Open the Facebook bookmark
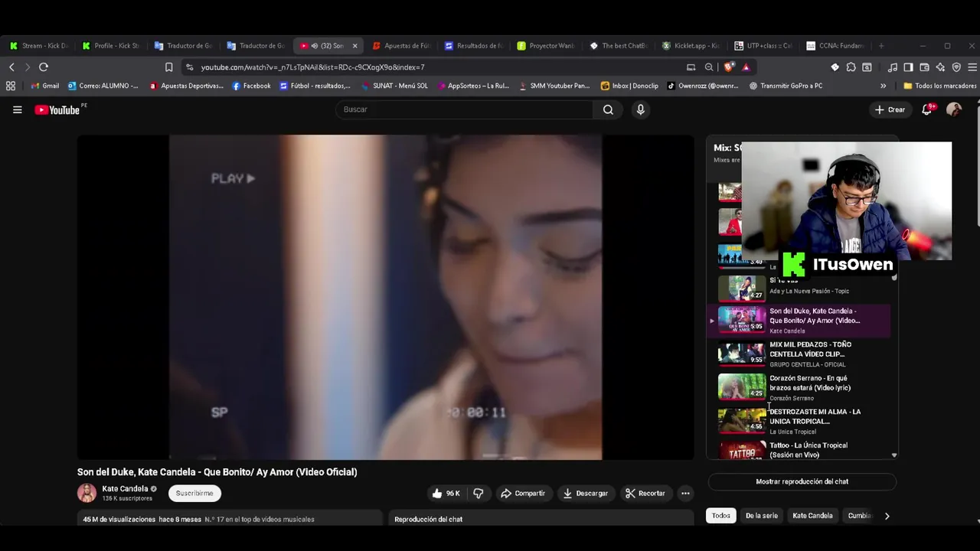980x551 pixels. pyautogui.click(x=251, y=86)
